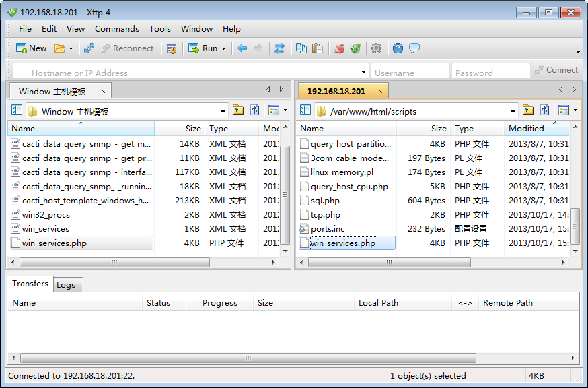Image resolution: width=588 pixels, height=388 pixels.
Task: Open the Edit menu
Action: (49, 29)
